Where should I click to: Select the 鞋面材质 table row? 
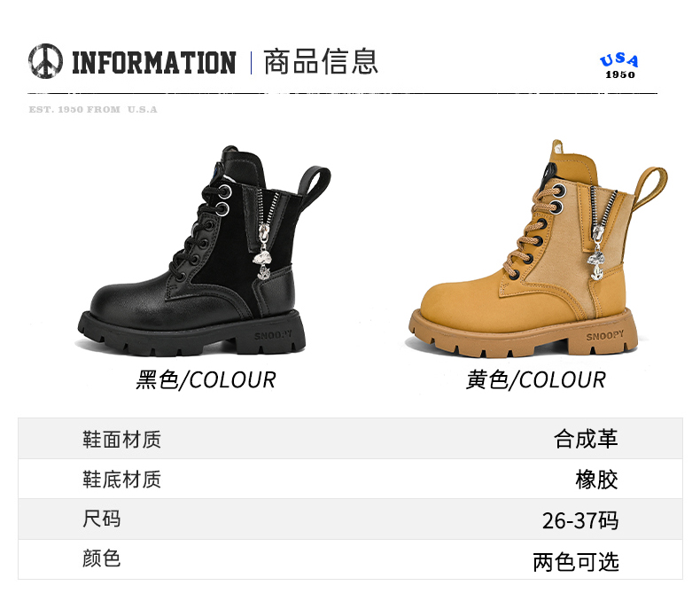pos(350,439)
